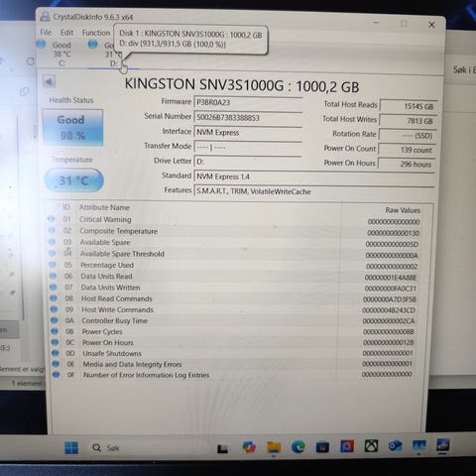
Task: Click raw value 0000000A7D3F58
Action: tap(389, 299)
